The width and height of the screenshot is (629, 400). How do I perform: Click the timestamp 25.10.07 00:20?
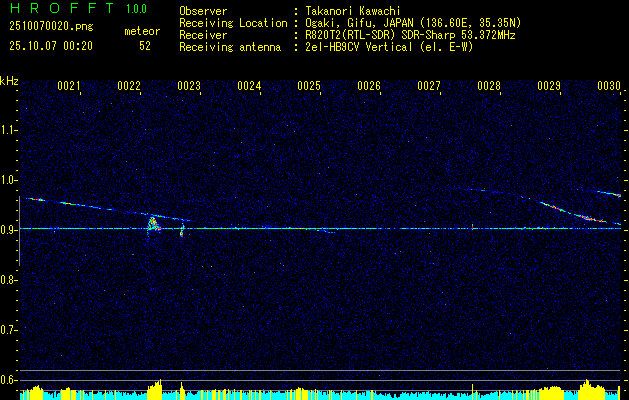[x=51, y=46]
